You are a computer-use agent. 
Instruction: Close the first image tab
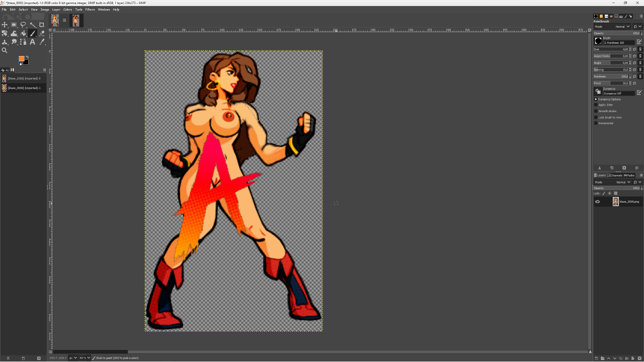coord(64,20)
